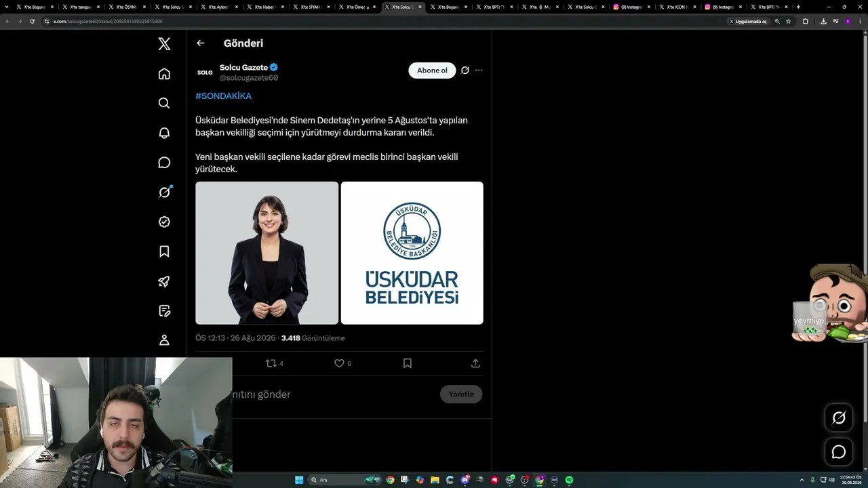The height and width of the screenshot is (488, 868).
Task: Open the Articles compose icon in the sidebar
Action: pos(164,311)
